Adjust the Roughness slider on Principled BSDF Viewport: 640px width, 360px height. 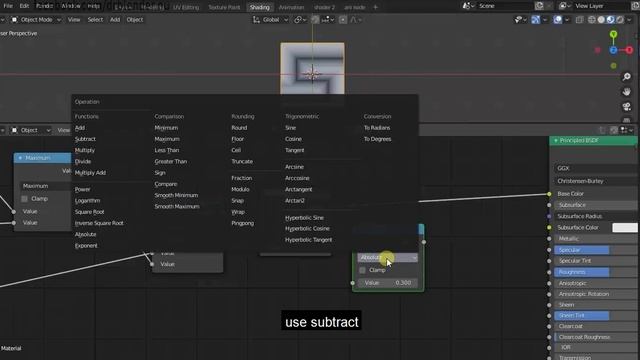[596, 272]
